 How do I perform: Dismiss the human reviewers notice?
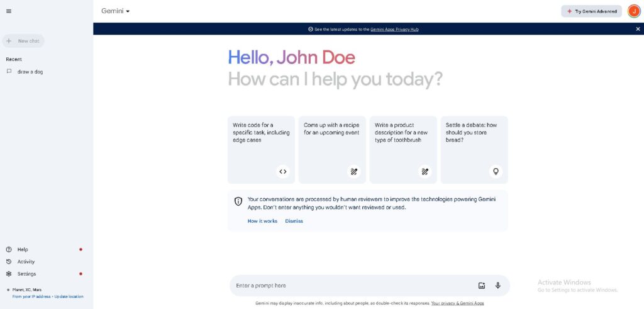pos(294,221)
